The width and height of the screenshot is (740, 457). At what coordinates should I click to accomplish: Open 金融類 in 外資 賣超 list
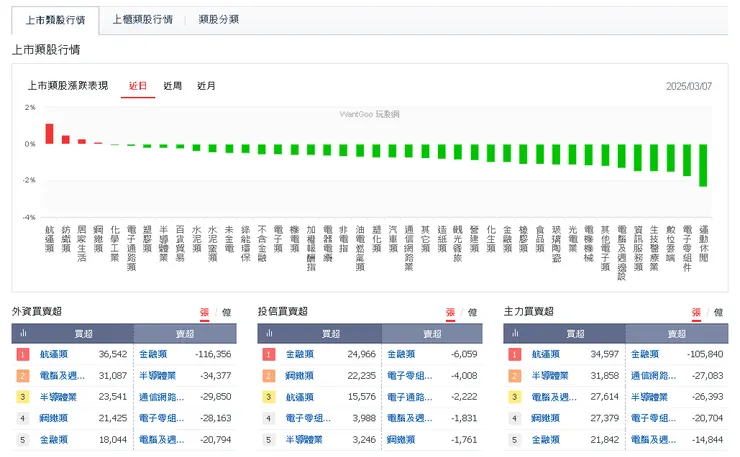pyautogui.click(x=153, y=354)
